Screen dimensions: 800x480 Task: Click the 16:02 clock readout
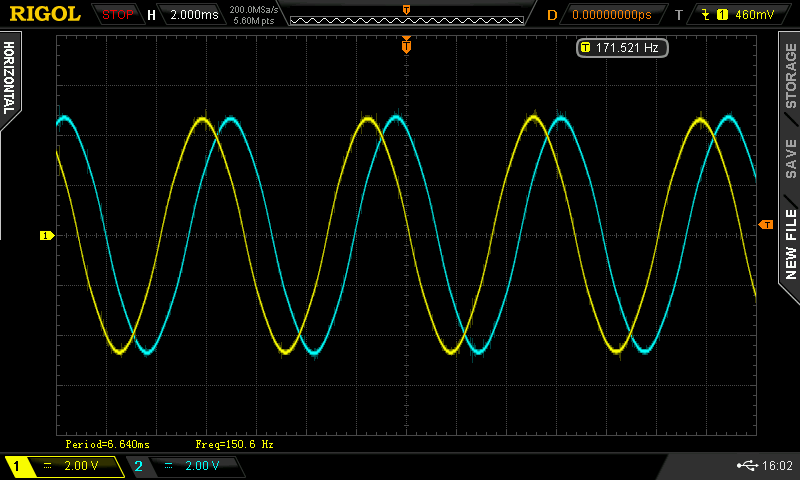tap(777, 465)
